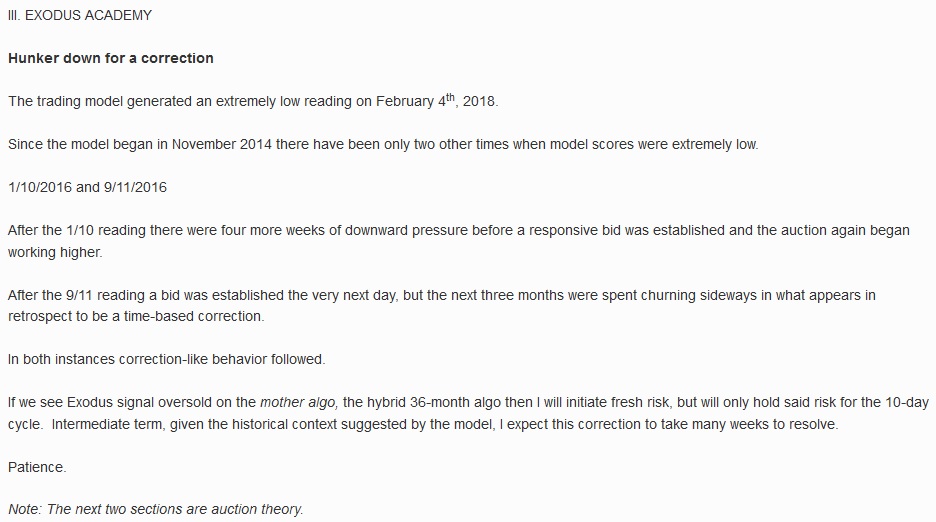
Task: Click the word 'Patience.'
Action: [37, 467]
